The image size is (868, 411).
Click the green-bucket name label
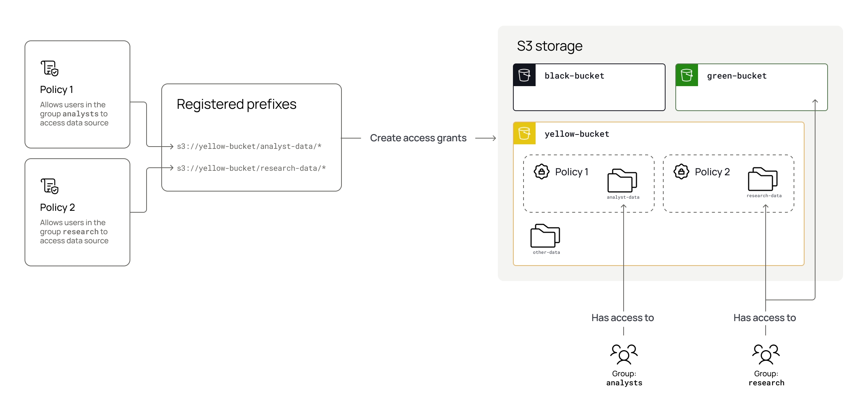tap(737, 76)
